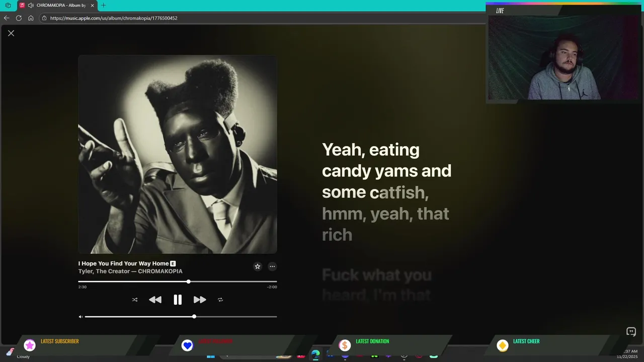This screenshot has width=644, height=362.
Task: Click song title I Hope You Find Your Way Home
Action: click(x=124, y=263)
